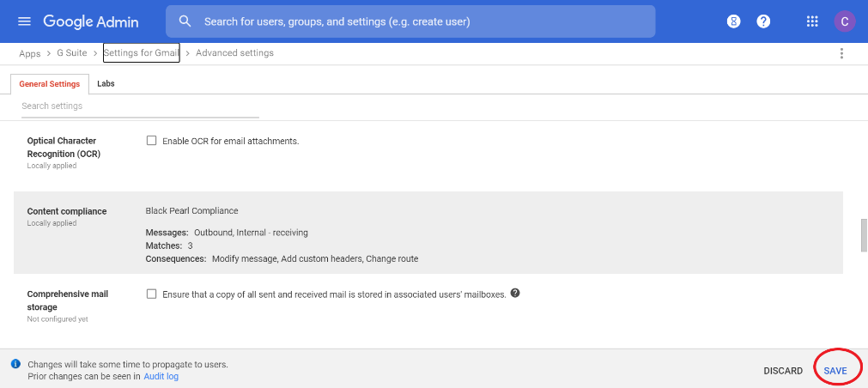The width and height of the screenshot is (868, 388).
Task: Click the help icon beside mail storage
Action: [515, 294]
